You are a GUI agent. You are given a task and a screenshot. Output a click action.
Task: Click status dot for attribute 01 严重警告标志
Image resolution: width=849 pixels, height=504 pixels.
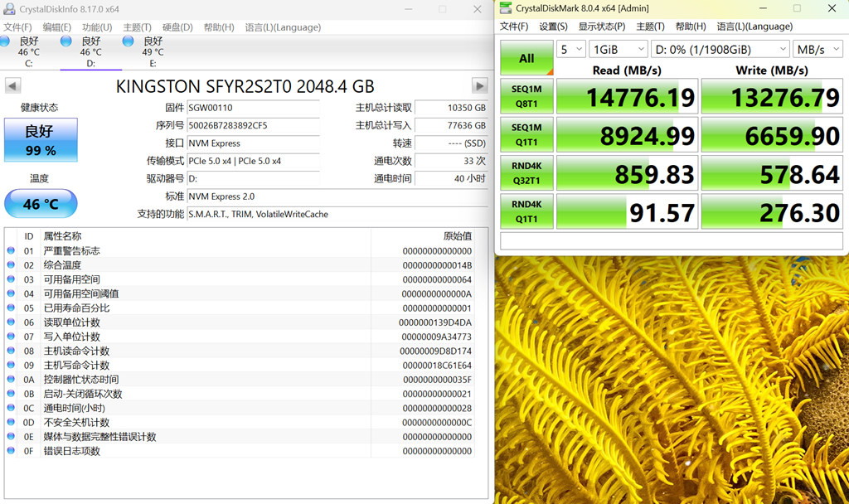coord(10,250)
